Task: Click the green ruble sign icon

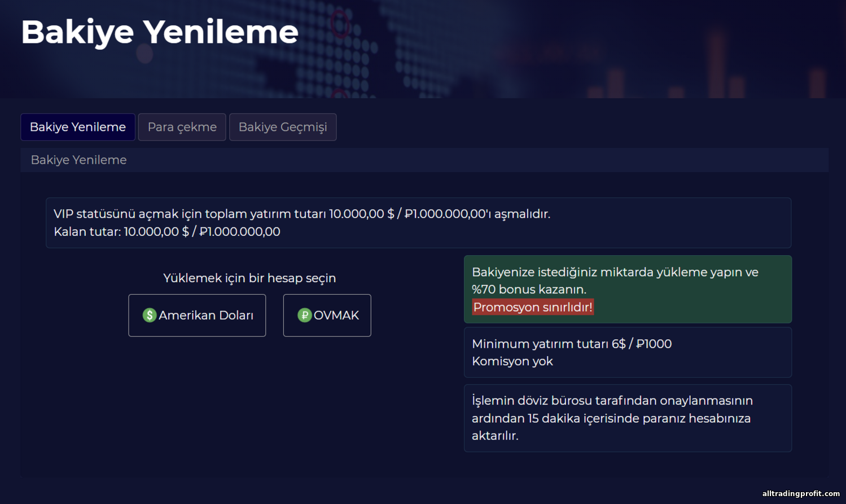Action: (x=305, y=315)
